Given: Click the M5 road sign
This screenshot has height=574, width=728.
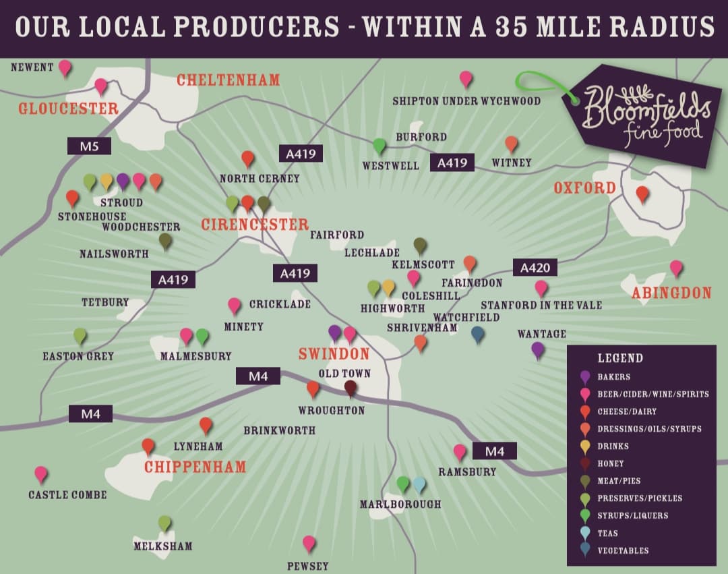Looking at the screenshot, I should pyautogui.click(x=88, y=146).
